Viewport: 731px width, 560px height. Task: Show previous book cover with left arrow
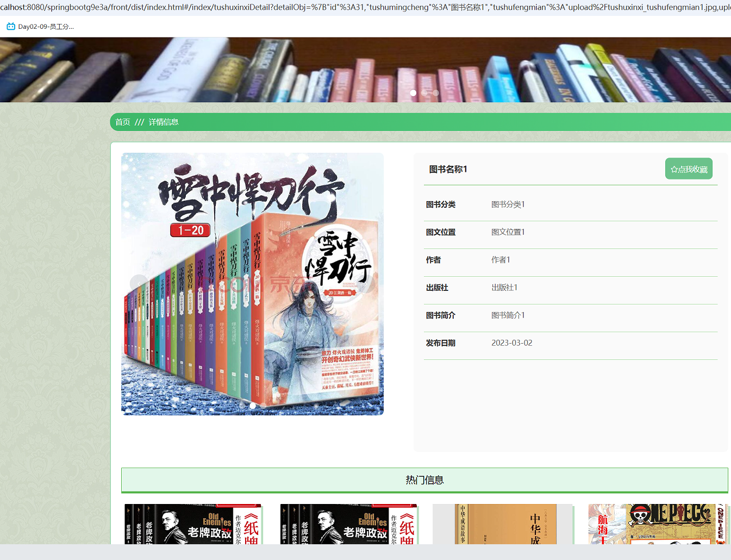pos(139,284)
